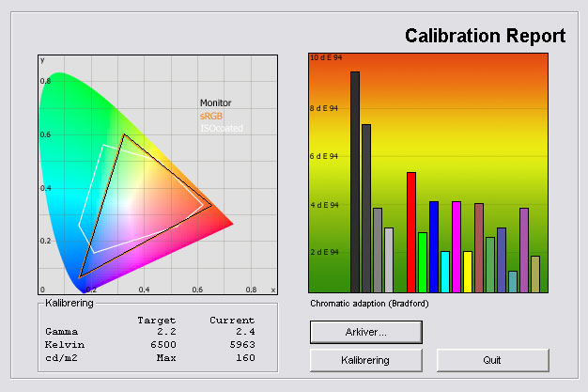Screen dimensions: 588x392
Task: Select the Monitor legend label
Action: coord(215,103)
